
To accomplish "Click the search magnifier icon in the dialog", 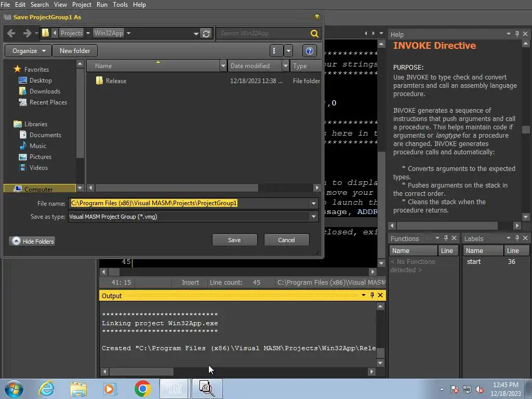I will [314, 33].
